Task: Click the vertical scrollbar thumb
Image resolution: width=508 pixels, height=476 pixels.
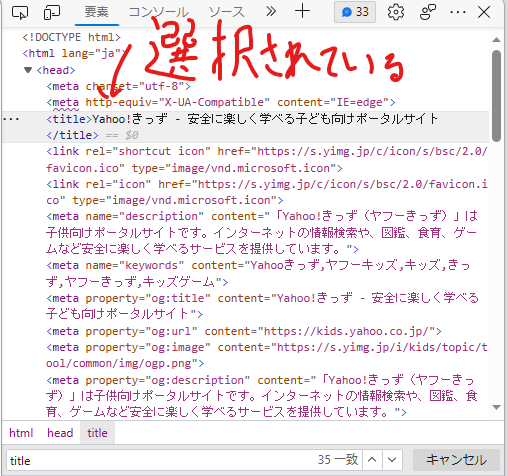Action: pos(496,96)
